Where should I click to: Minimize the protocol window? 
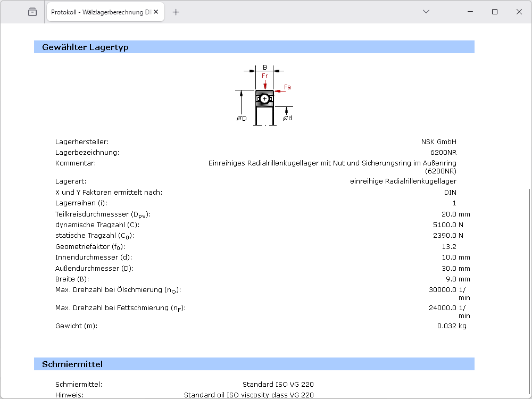(x=470, y=12)
